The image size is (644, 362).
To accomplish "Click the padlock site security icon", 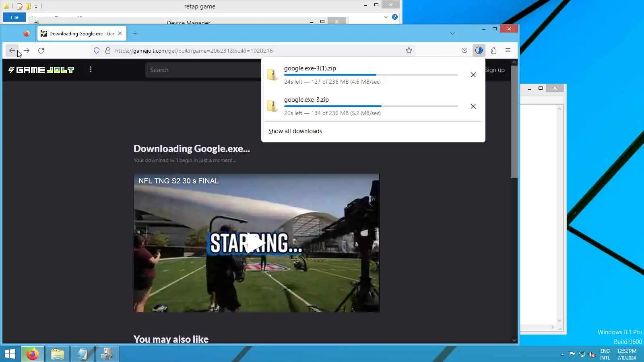I will coord(108,51).
